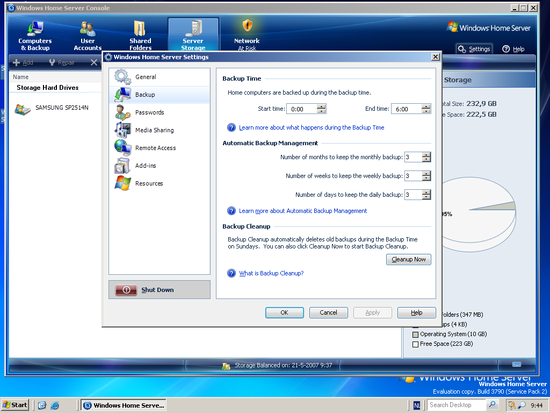Click Settings button in console header
This screenshot has height=413, width=550.
click(474, 49)
